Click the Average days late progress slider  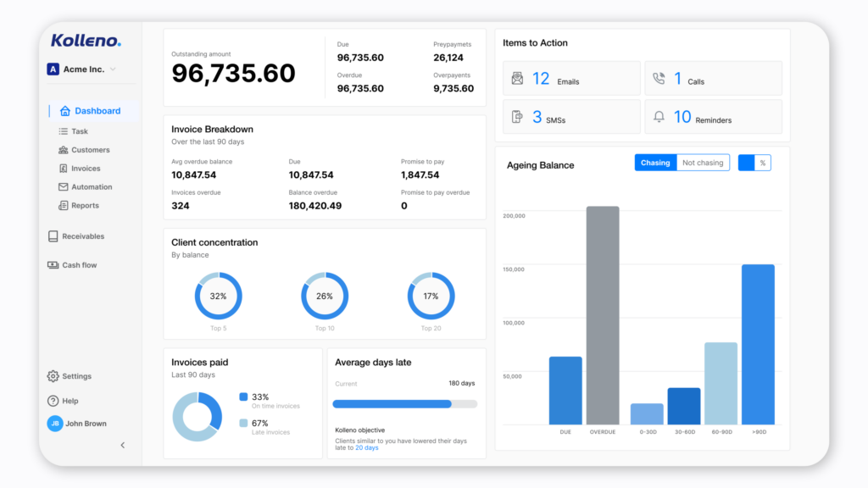point(405,403)
